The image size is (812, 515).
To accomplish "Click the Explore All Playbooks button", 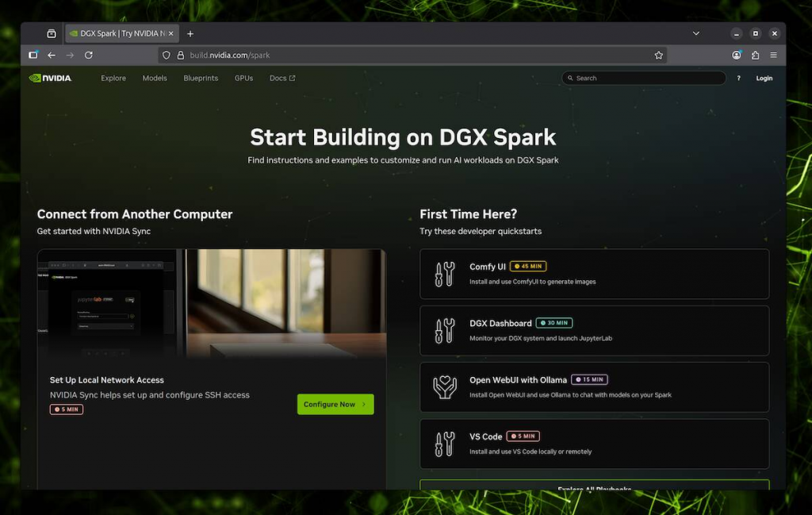I will tap(593, 489).
